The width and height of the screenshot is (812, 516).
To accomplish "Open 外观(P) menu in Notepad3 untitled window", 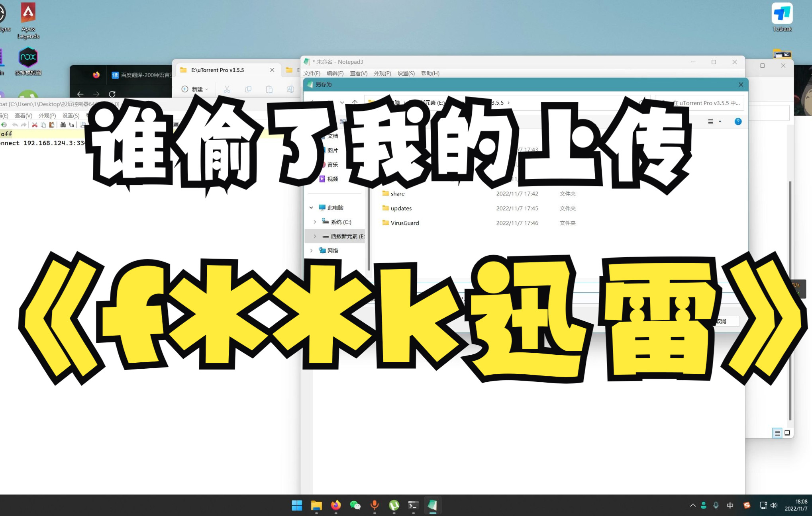I will click(x=382, y=73).
